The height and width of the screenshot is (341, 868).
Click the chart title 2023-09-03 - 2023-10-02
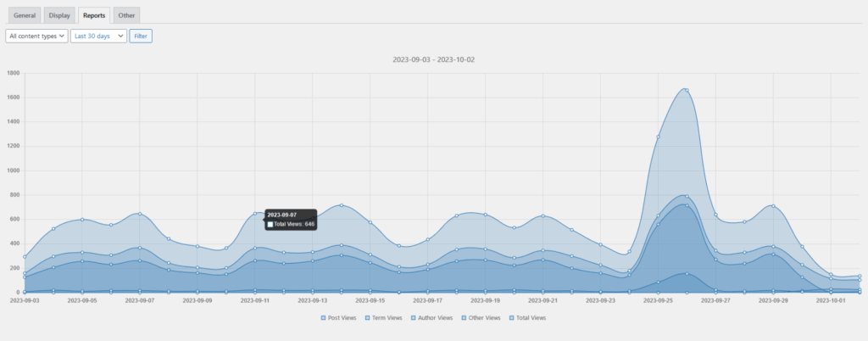click(434, 60)
